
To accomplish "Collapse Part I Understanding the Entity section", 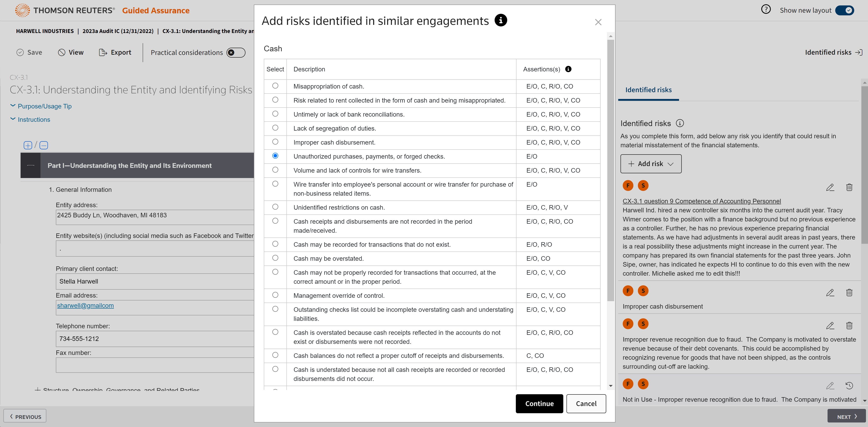I will 31,165.
